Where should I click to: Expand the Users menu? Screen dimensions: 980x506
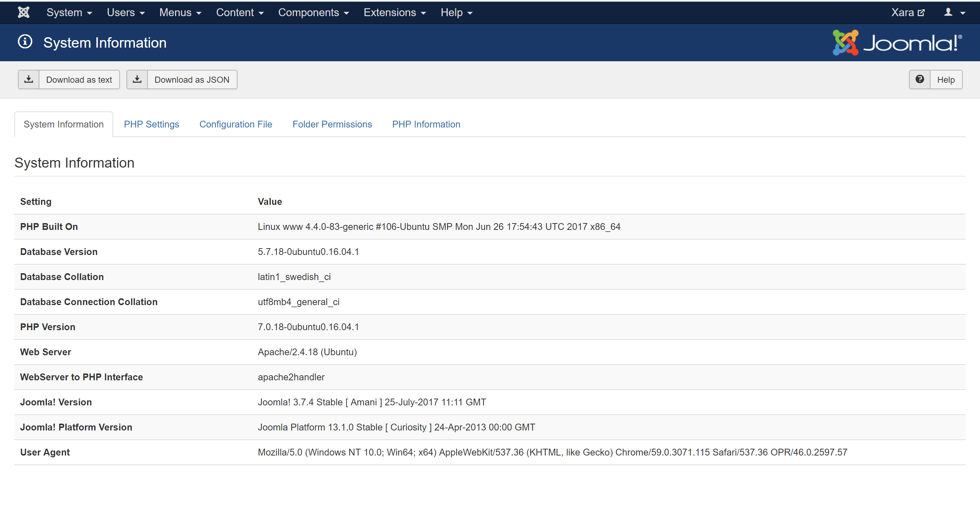(125, 13)
